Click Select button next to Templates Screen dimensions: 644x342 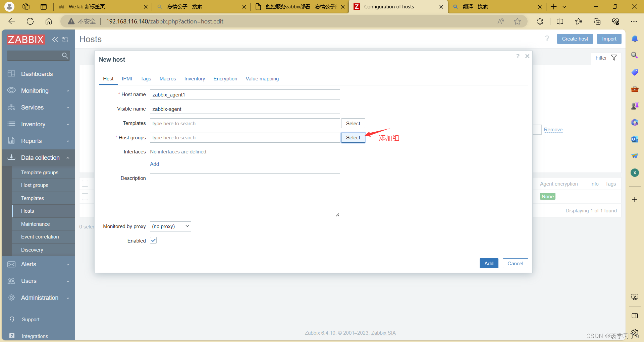[353, 123]
